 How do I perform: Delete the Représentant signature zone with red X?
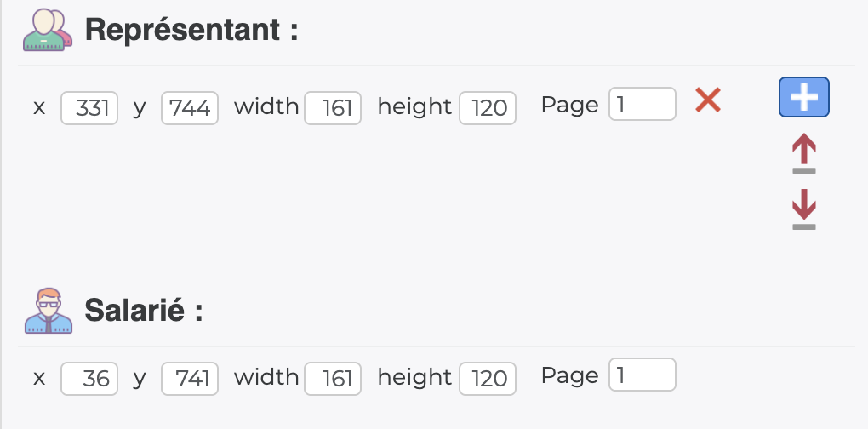tap(708, 100)
